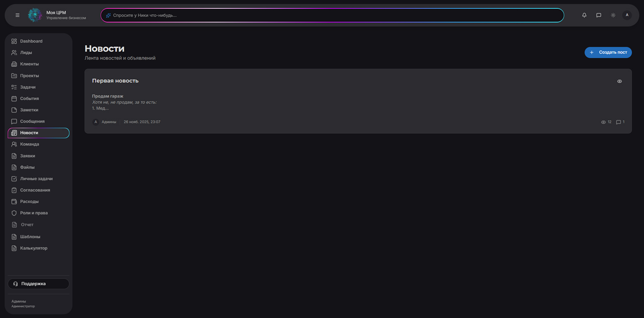This screenshot has width=644, height=318.
Task: Toggle light theme with sun icon
Action: coord(613,15)
